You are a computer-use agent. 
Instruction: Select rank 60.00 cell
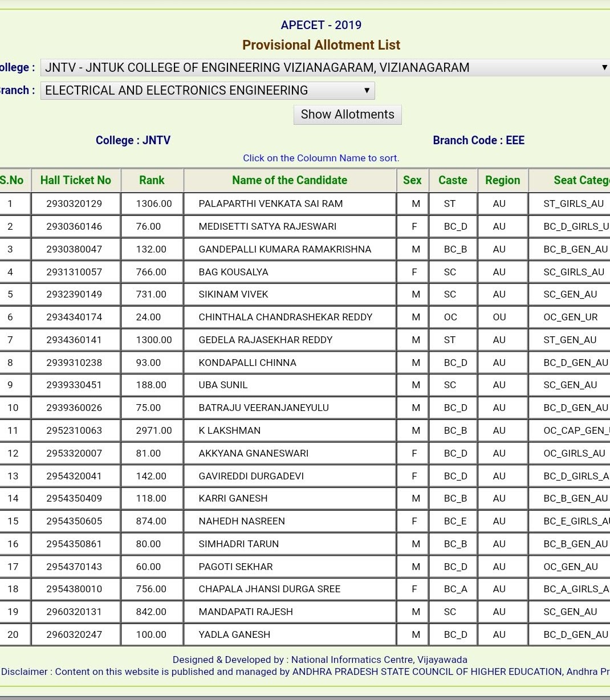coord(152,567)
